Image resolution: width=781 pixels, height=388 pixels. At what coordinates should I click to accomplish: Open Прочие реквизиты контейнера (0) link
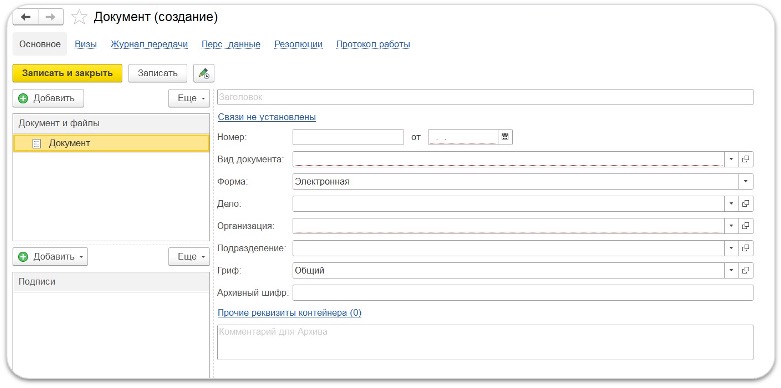click(289, 313)
